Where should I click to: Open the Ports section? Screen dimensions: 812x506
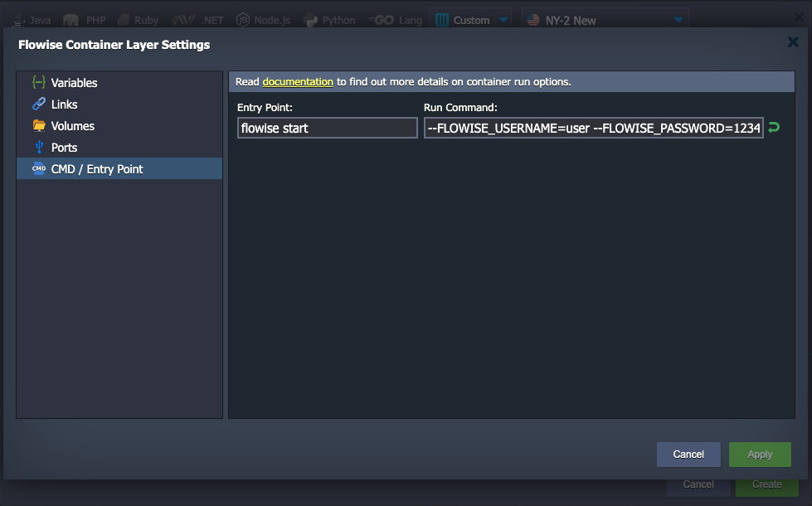pos(119,148)
